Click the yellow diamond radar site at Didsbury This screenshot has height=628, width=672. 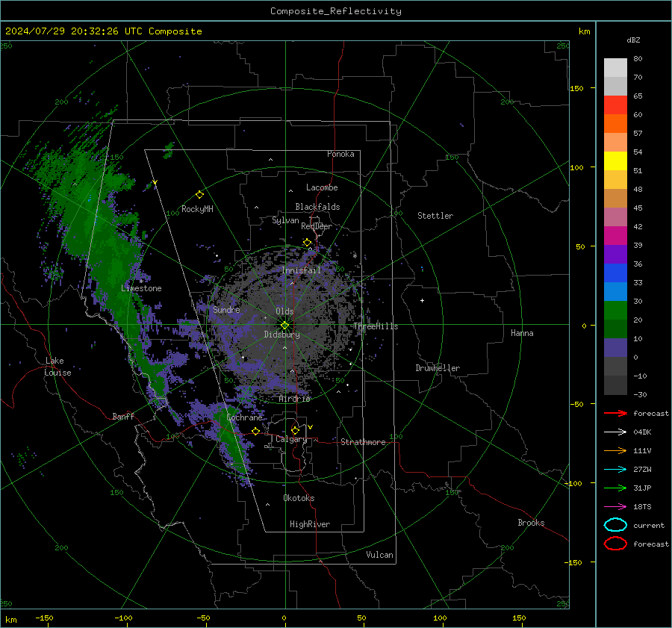284,326
